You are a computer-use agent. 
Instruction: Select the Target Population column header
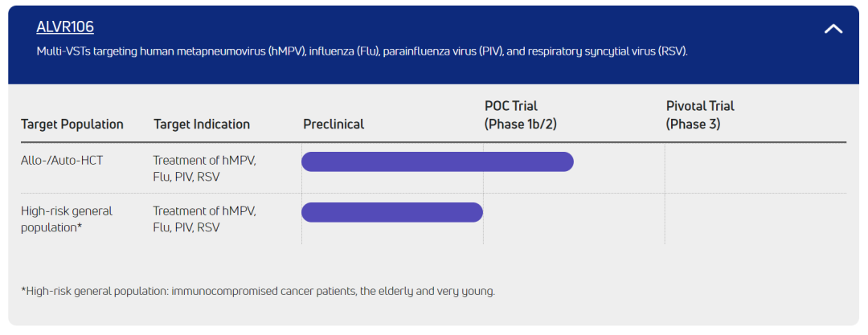72,125
